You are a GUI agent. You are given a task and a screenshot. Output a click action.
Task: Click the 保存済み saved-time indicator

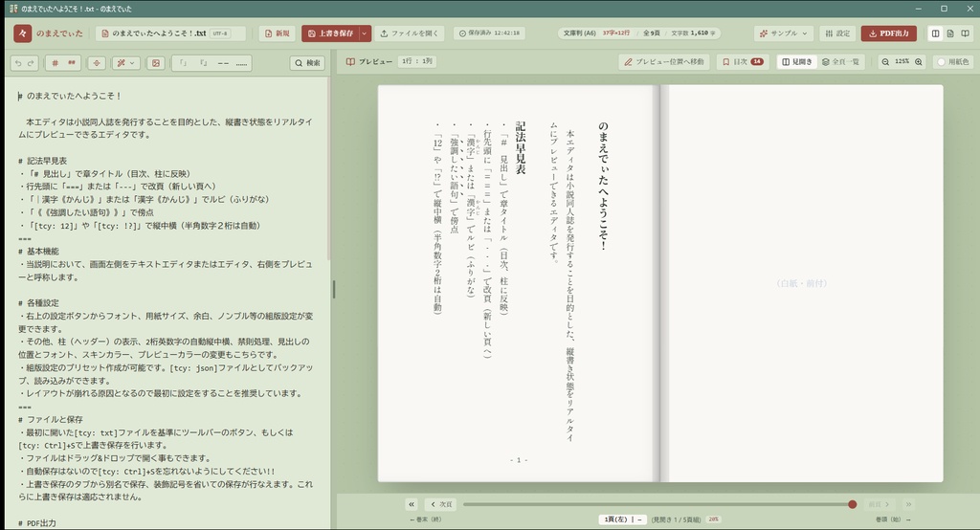pos(489,33)
